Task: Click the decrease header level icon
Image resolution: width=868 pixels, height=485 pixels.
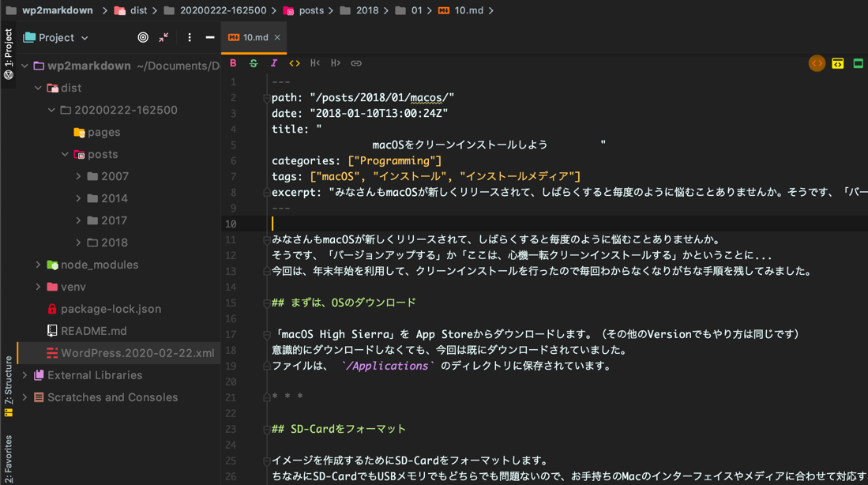Action: 315,63
